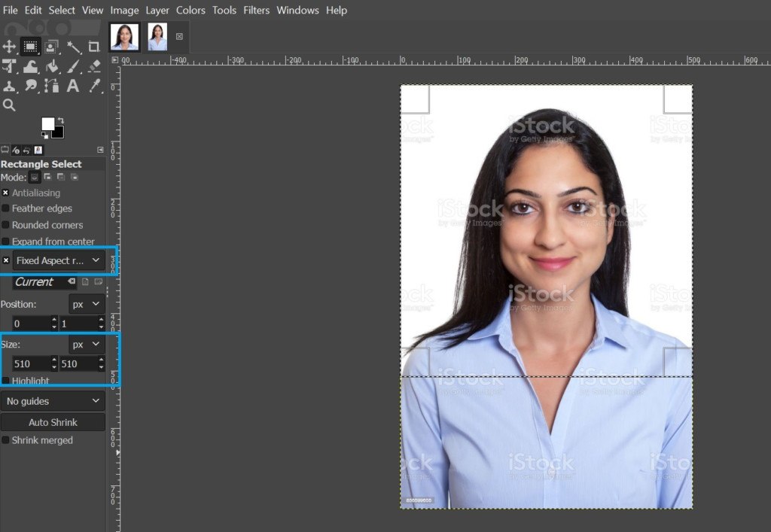Switch to the second image tab
This screenshot has height=532, width=771.
[157, 35]
